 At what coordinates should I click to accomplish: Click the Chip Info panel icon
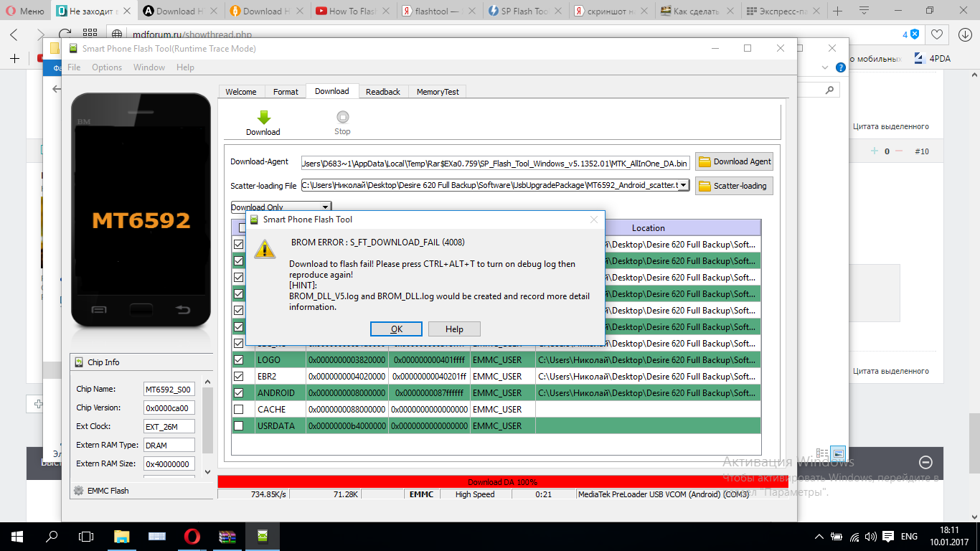tap(79, 362)
